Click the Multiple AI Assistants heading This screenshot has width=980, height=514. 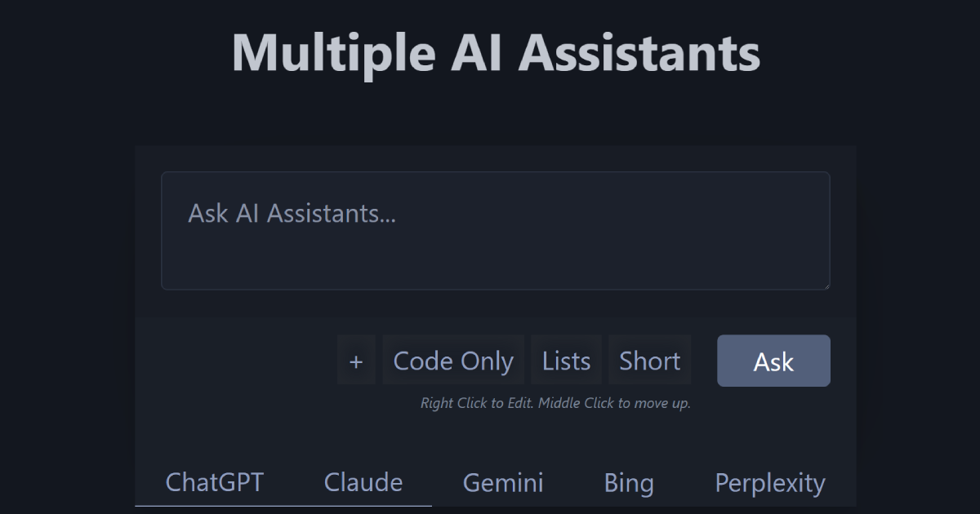tap(496, 53)
